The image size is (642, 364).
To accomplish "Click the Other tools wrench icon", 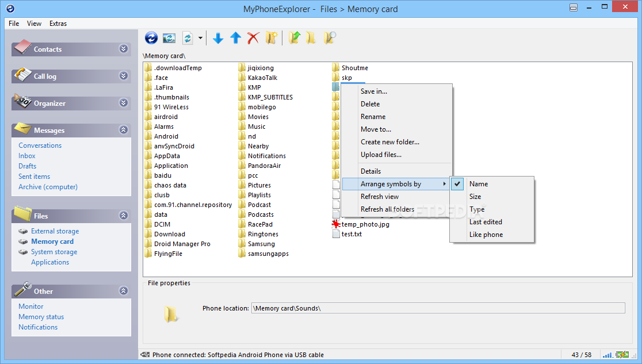I will [x=22, y=289].
